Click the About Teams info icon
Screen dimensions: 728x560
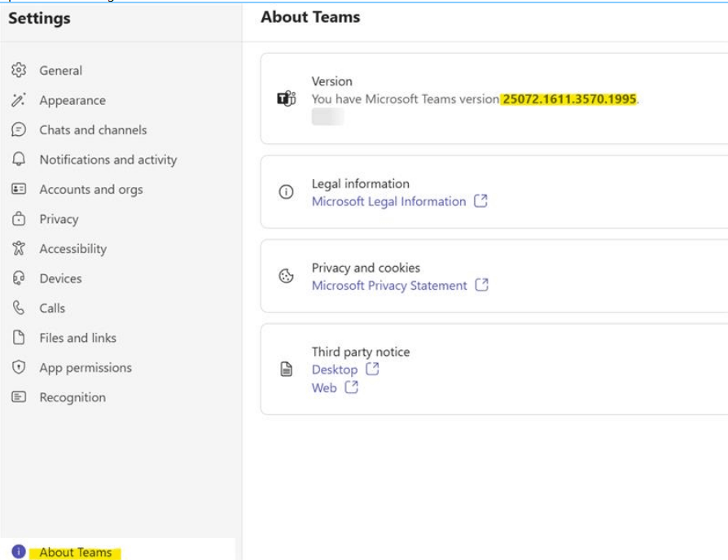click(x=19, y=551)
